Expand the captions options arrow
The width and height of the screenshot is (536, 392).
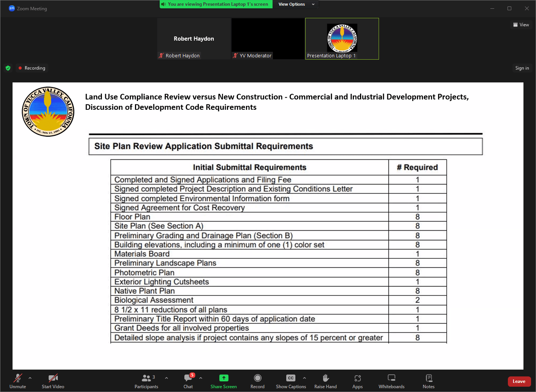304,378
